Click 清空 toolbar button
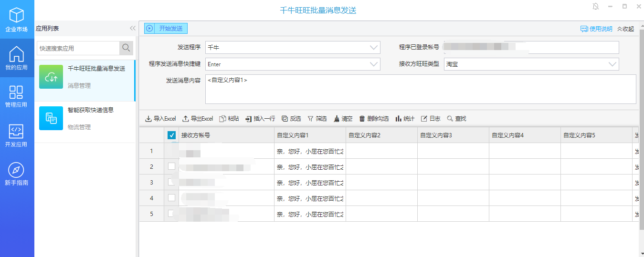 (343, 119)
